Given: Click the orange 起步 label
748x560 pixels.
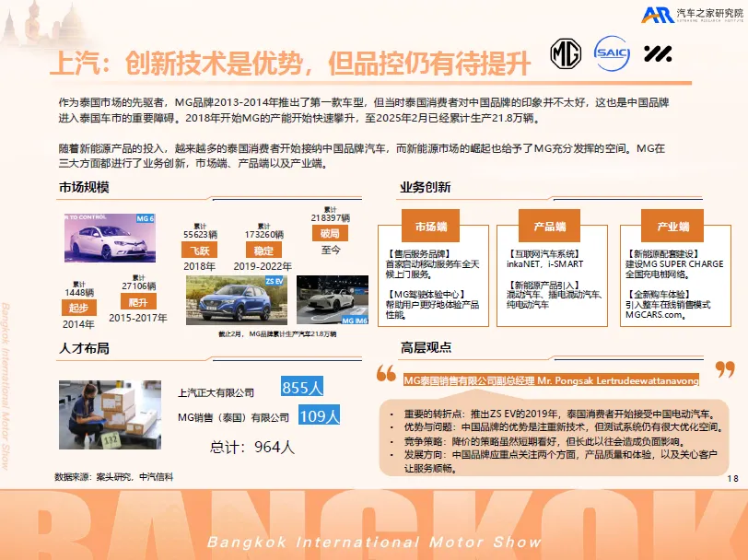Looking at the screenshot, I should [x=78, y=308].
